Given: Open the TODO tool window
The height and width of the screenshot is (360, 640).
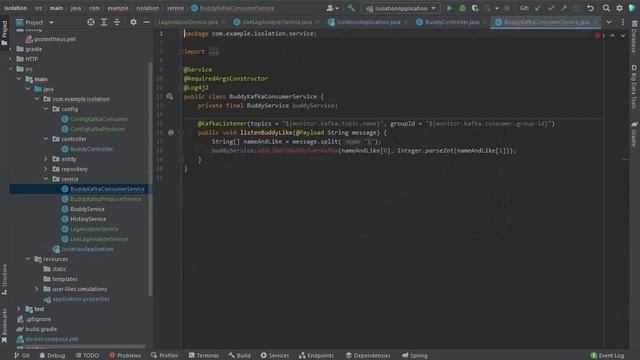Looking at the screenshot, I should tap(87, 356).
